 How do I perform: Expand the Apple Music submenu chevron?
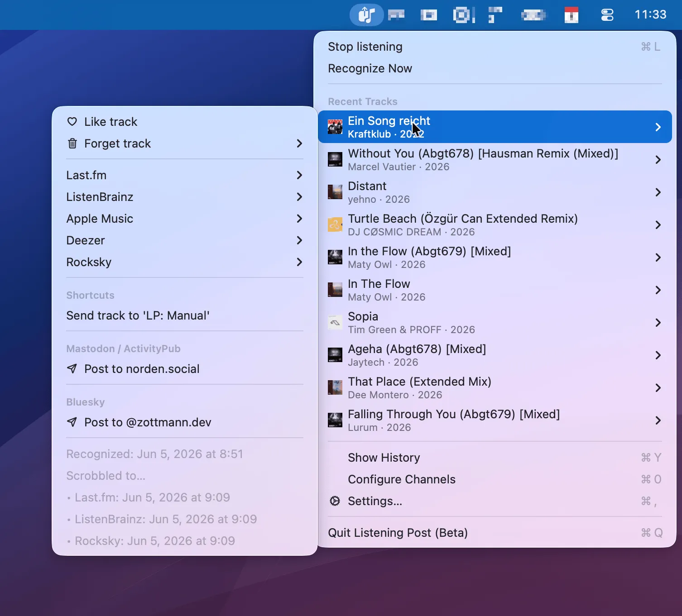(299, 219)
